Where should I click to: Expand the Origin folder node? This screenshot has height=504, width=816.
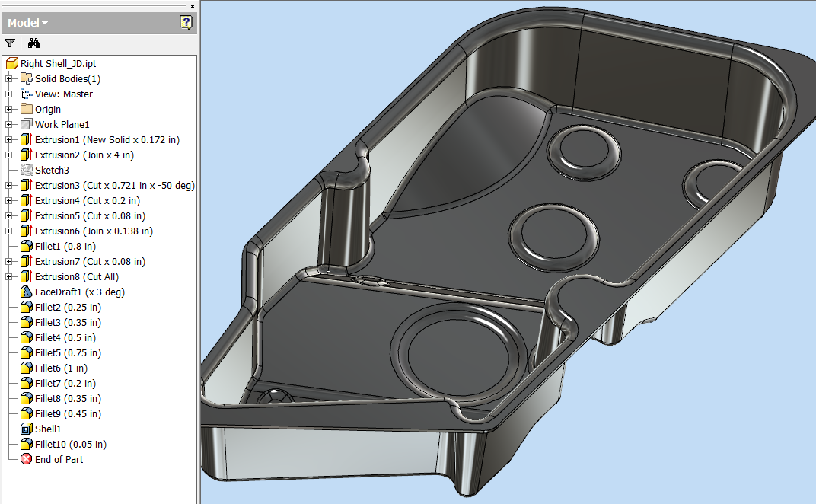[9, 109]
